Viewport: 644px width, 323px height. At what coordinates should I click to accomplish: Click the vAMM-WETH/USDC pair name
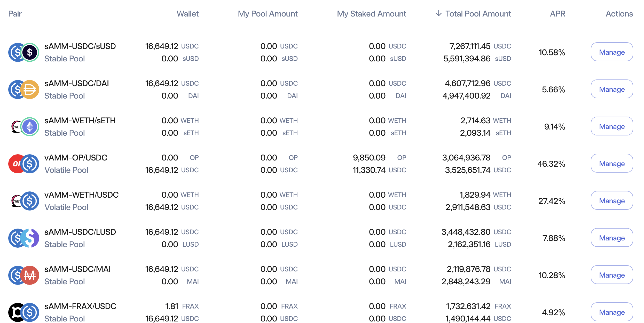coord(81,195)
